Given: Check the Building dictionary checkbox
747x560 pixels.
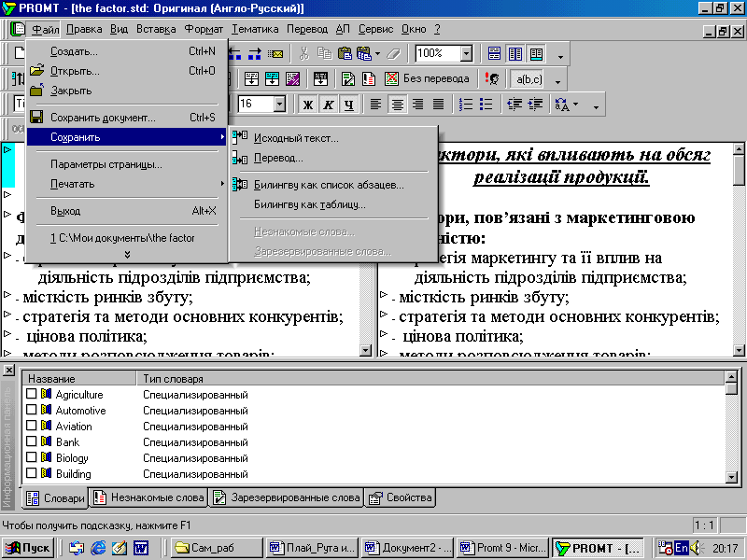Looking at the screenshot, I should (32, 473).
